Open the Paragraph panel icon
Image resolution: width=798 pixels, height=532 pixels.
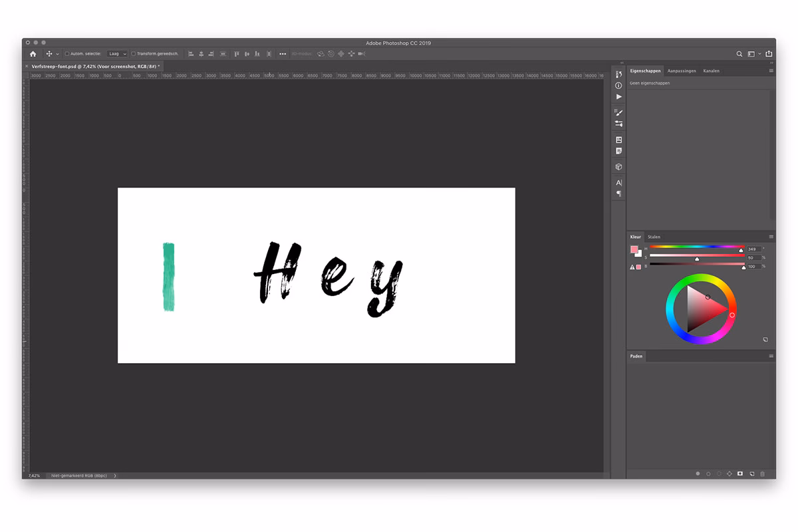click(x=618, y=194)
